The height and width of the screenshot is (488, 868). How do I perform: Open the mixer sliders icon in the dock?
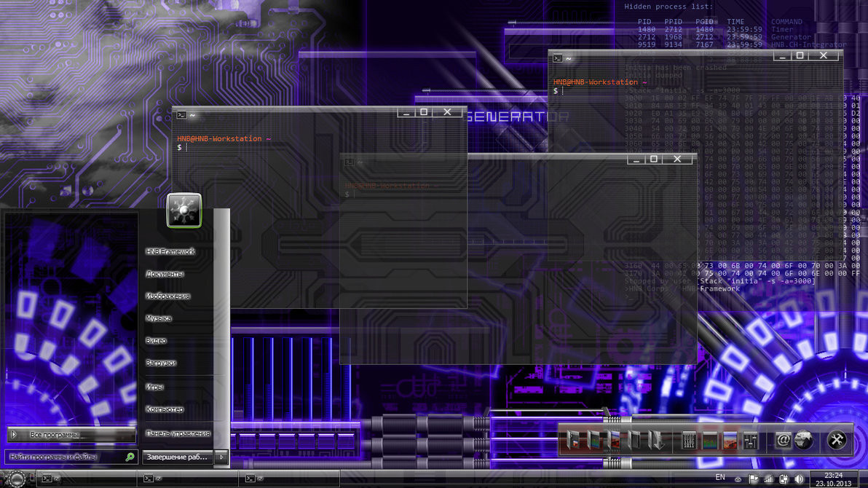pos(751,441)
